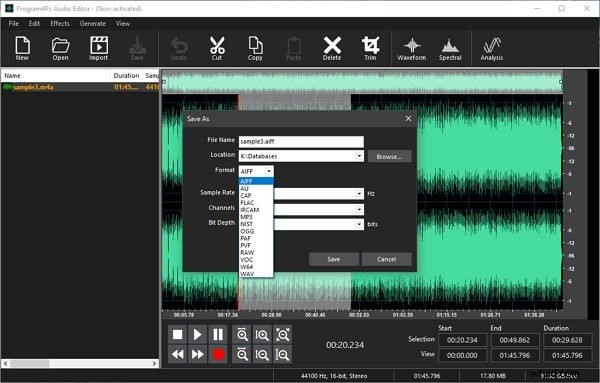Image resolution: width=600 pixels, height=383 pixels.
Task: Choose WAV from the Format list
Action: (256, 274)
